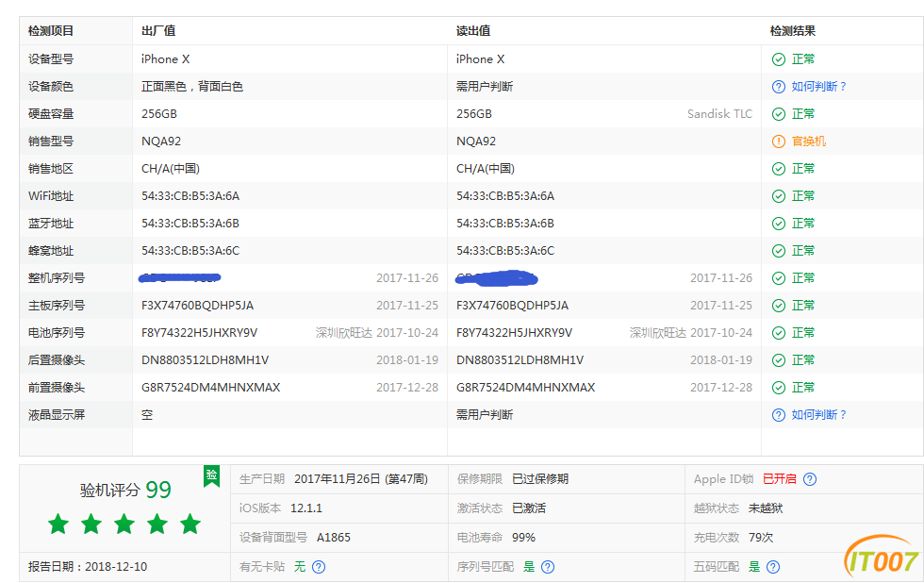Click iOS version 12.1.1

(x=306, y=508)
